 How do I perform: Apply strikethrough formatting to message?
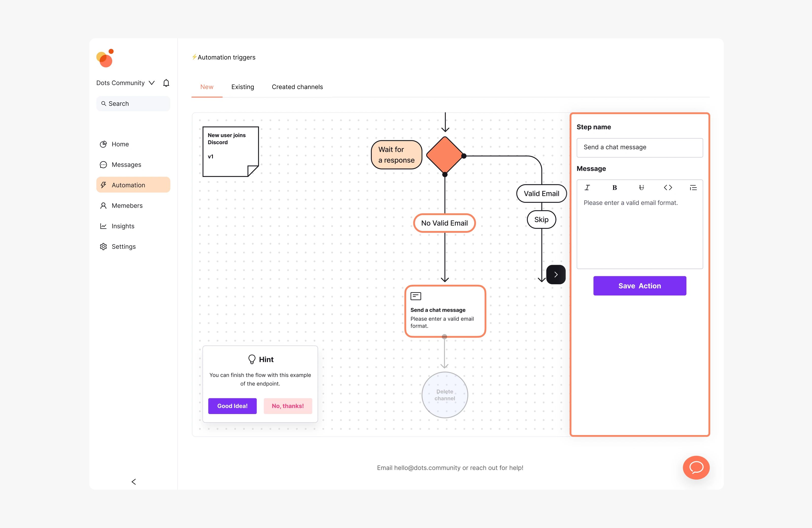641,188
